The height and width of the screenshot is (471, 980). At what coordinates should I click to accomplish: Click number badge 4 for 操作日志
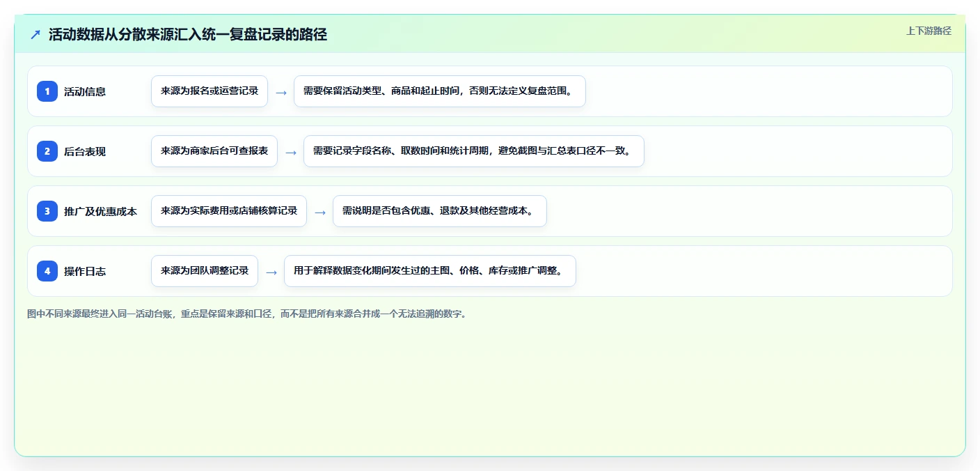coord(47,271)
